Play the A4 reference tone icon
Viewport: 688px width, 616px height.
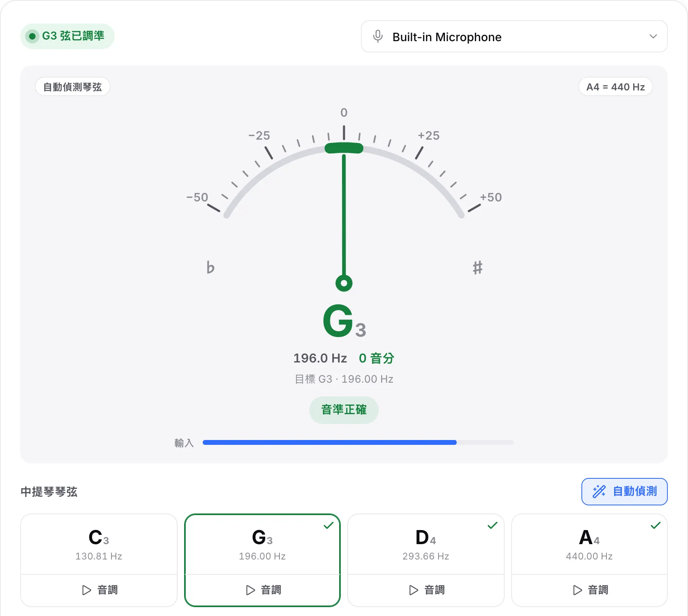577,590
